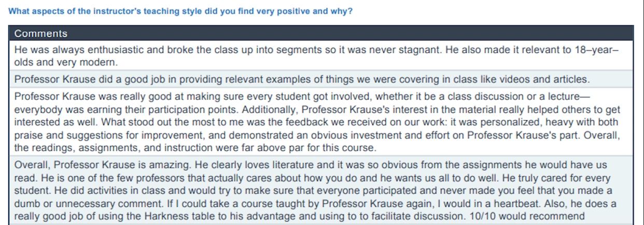Viewport: 644px width, 225px height.
Task: Click the comment beginning 'Overall, Professor Krause is amazing'
Action: [x=321, y=190]
